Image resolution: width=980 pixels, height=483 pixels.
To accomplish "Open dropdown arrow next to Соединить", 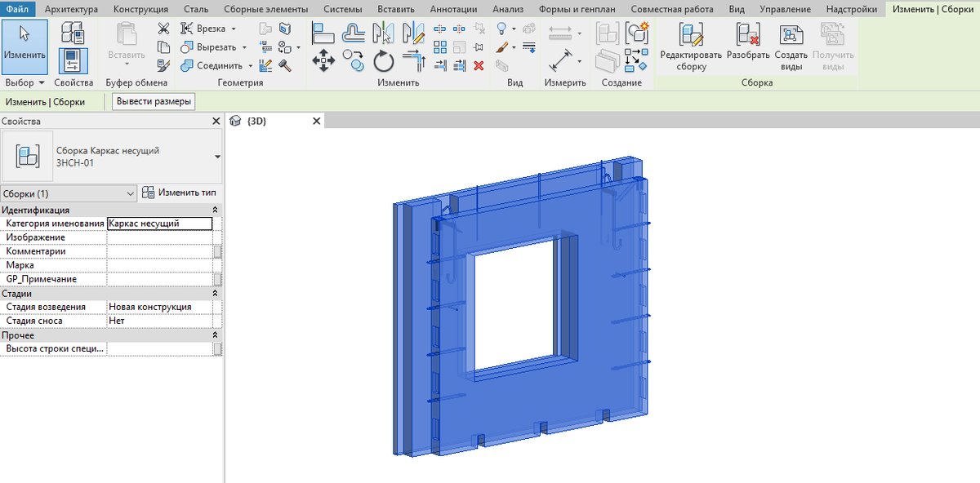I will coord(250,66).
